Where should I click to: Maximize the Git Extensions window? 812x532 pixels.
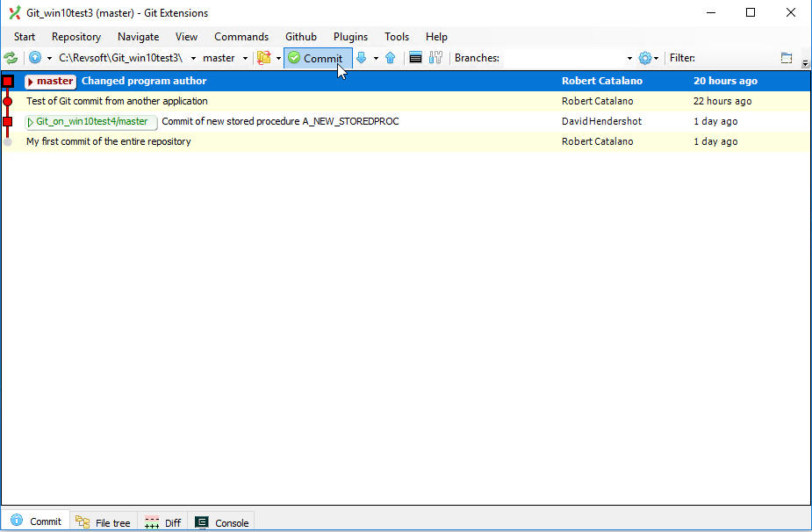click(x=751, y=12)
